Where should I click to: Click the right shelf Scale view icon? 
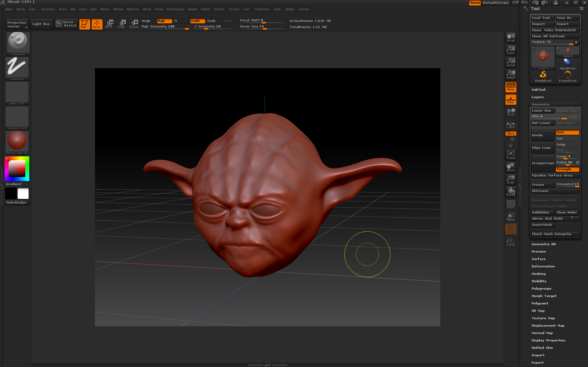click(511, 179)
